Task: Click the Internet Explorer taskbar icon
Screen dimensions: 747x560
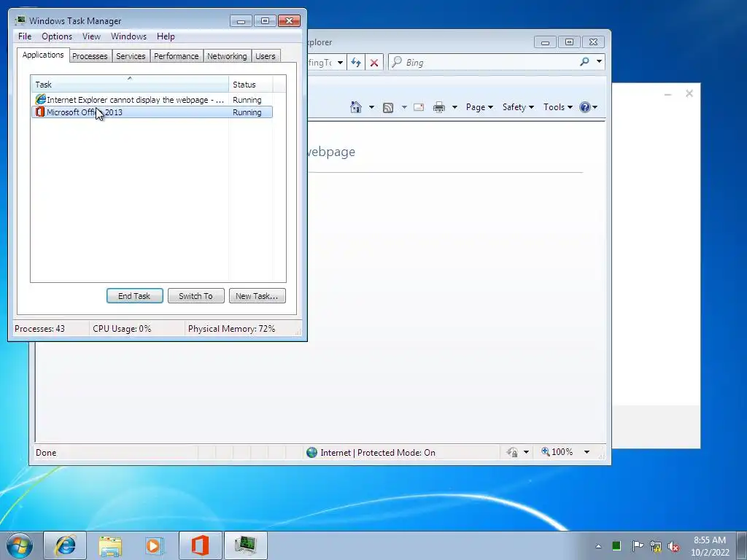Action: point(65,545)
